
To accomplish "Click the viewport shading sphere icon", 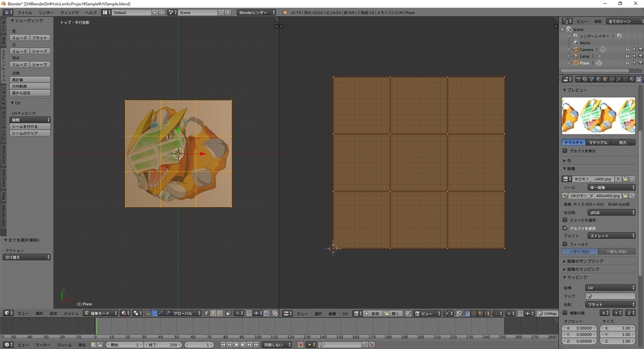I will click(x=125, y=313).
